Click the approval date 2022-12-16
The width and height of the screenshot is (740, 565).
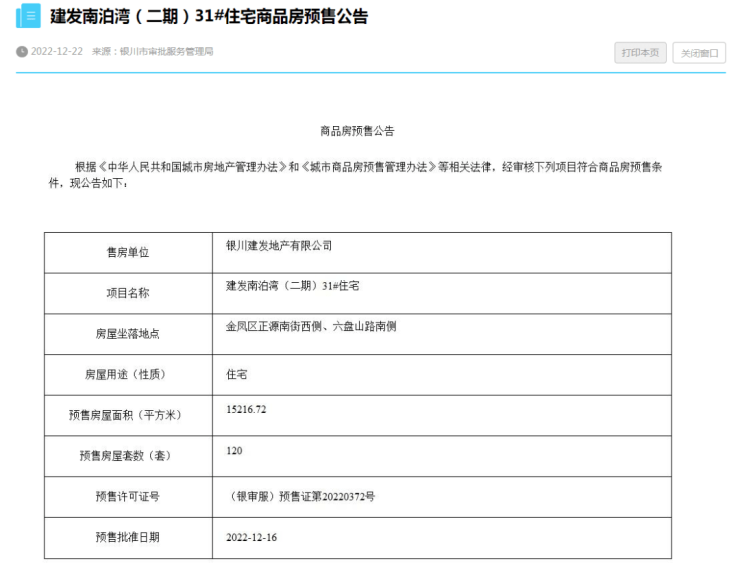tap(252, 538)
